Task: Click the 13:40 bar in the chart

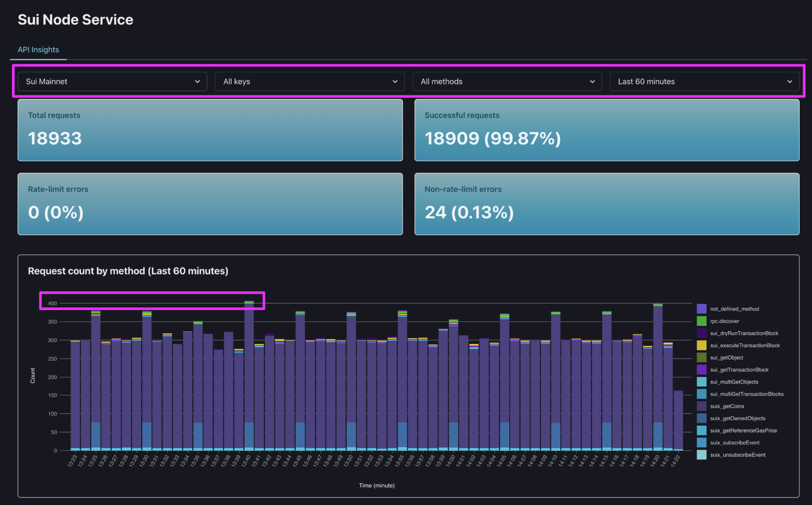Action: [x=249, y=376]
